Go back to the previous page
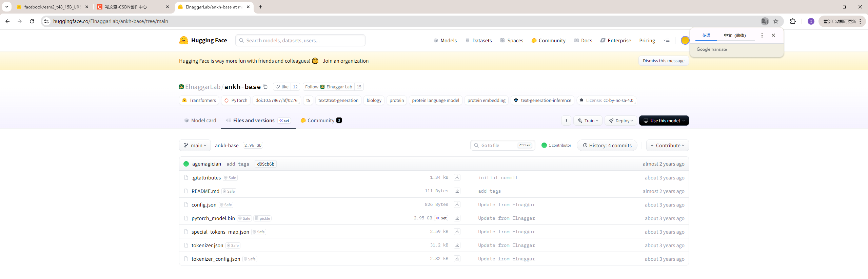868x279 pixels. tap(7, 21)
